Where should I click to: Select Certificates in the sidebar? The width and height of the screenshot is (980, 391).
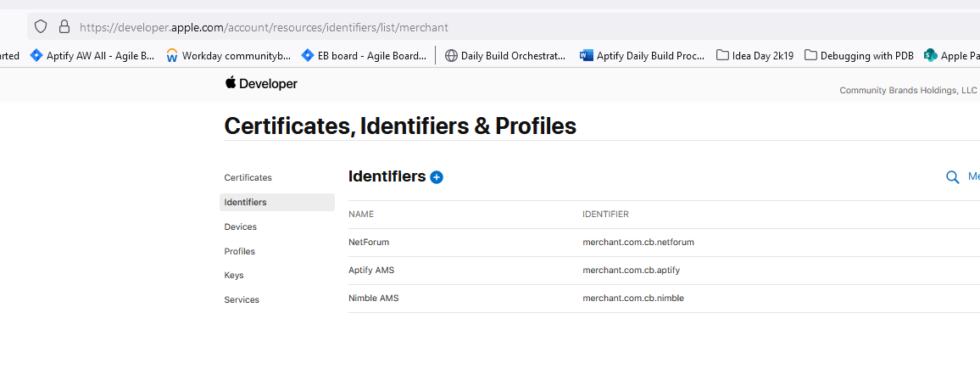coord(248,177)
